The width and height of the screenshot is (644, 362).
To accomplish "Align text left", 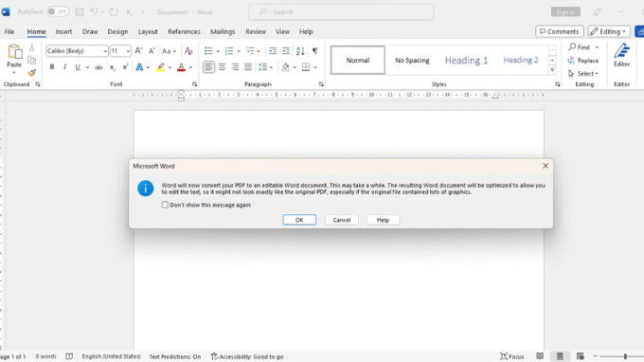I will click(x=208, y=67).
